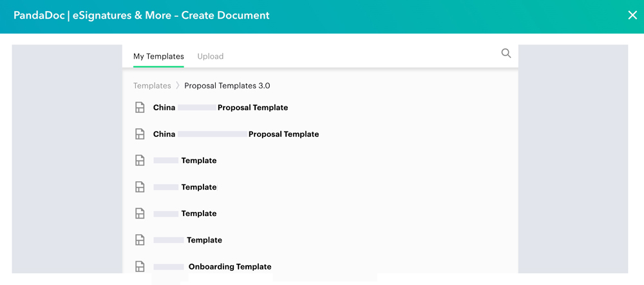Open the search magnifier icon
The width and height of the screenshot is (644, 285).
(x=506, y=54)
